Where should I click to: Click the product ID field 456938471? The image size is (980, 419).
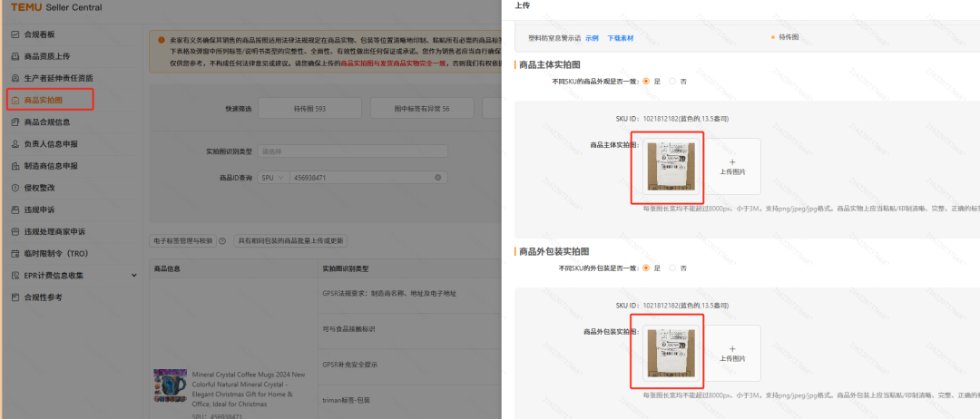pos(362,178)
